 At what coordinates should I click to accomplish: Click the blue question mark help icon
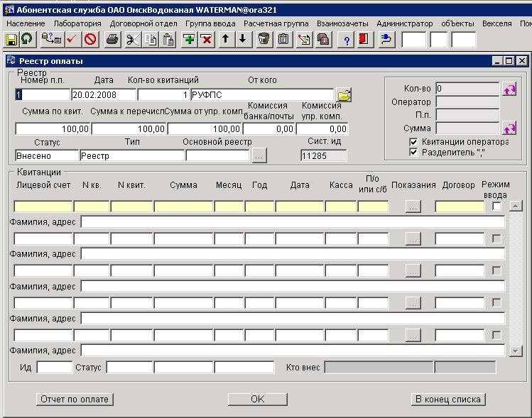point(347,39)
